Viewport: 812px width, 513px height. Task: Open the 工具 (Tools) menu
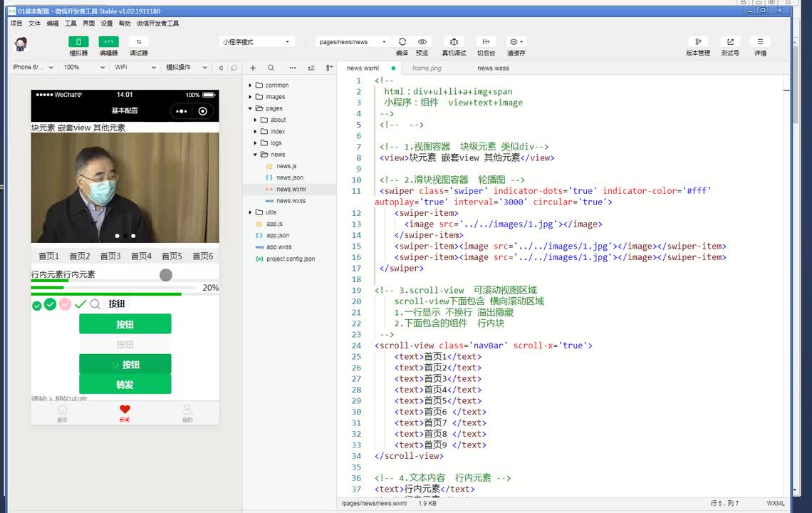click(x=71, y=24)
